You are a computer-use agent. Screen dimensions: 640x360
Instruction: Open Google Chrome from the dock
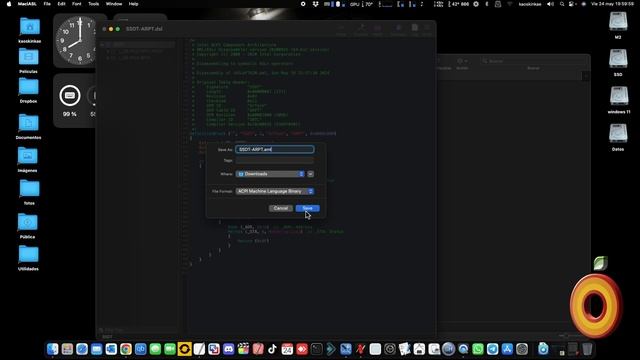(x=126, y=349)
